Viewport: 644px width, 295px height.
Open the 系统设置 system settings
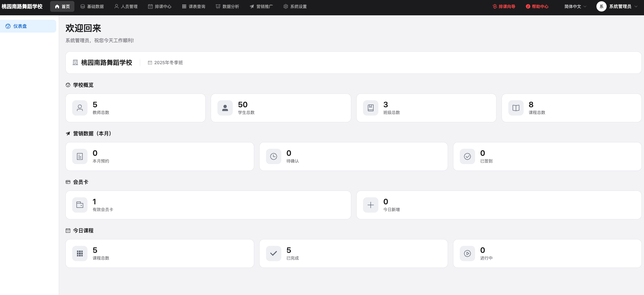pos(294,6)
